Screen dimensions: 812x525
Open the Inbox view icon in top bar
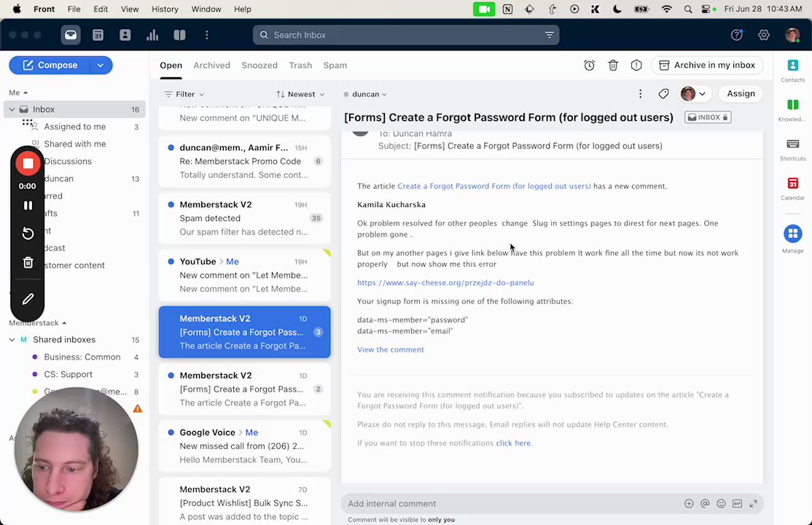point(71,35)
